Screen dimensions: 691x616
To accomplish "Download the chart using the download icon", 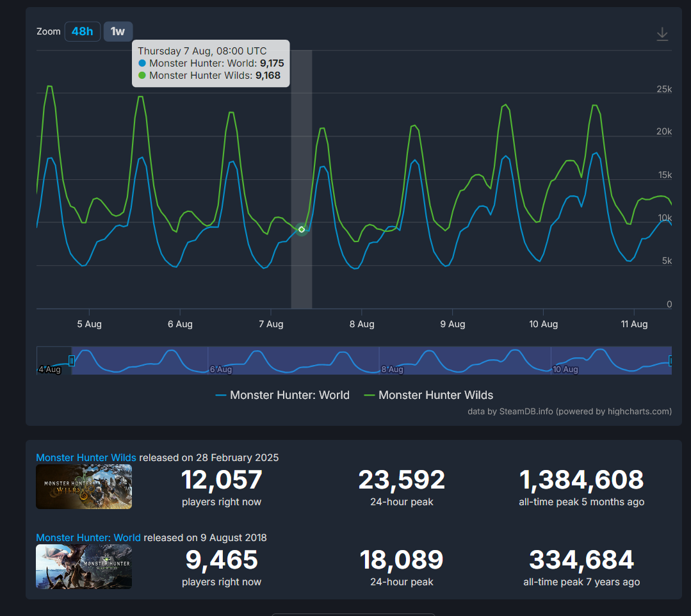I will click(x=662, y=34).
